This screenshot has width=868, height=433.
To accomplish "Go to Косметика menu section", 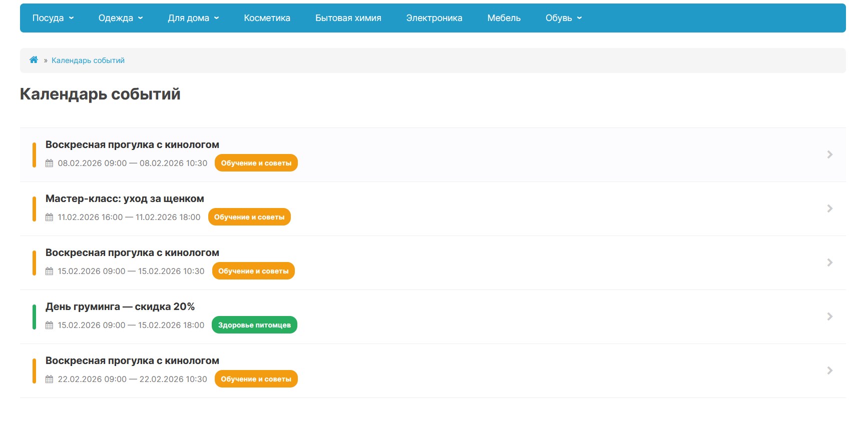I will pyautogui.click(x=267, y=18).
